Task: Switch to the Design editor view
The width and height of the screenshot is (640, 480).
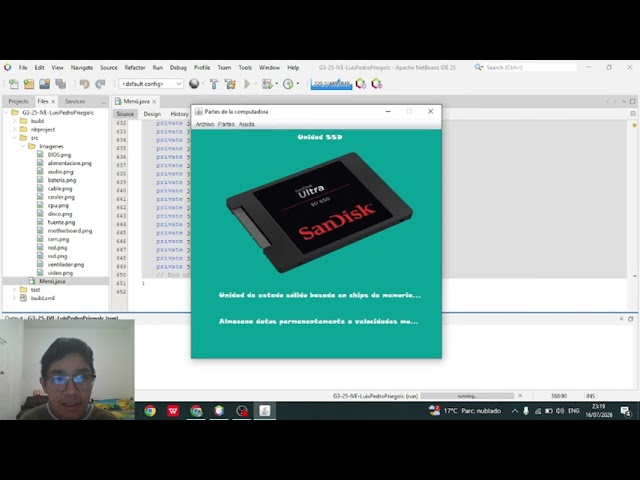Action: (x=152, y=114)
